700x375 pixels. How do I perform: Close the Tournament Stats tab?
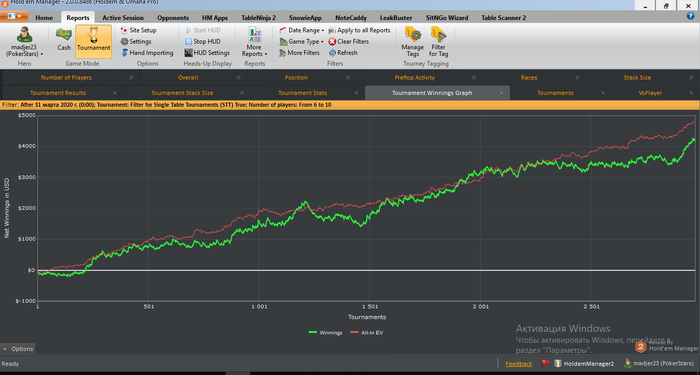click(x=356, y=93)
